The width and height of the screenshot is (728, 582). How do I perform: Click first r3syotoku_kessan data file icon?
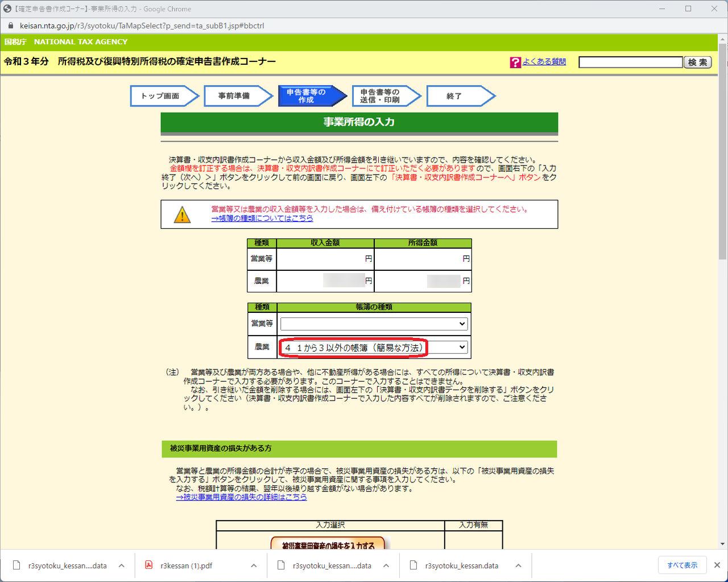click(x=16, y=565)
